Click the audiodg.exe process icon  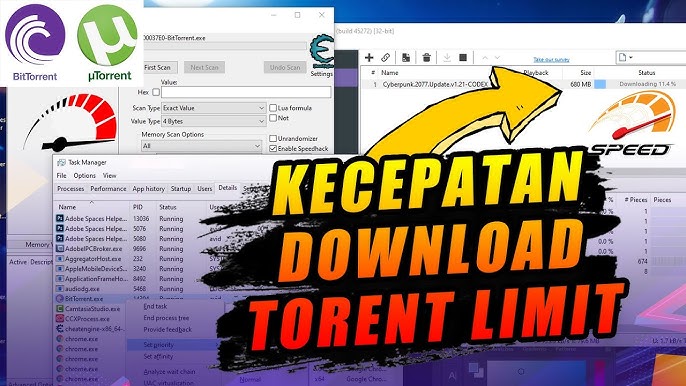[x=60, y=289]
